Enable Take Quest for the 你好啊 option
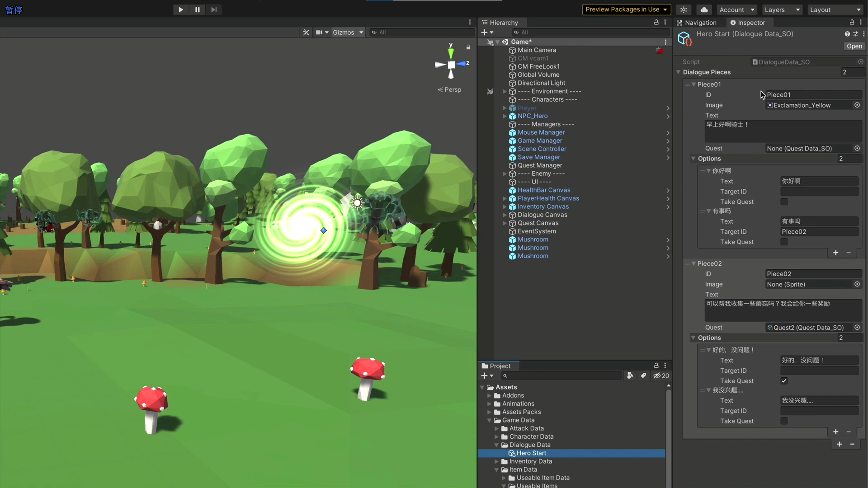This screenshot has height=488, width=868. (783, 202)
